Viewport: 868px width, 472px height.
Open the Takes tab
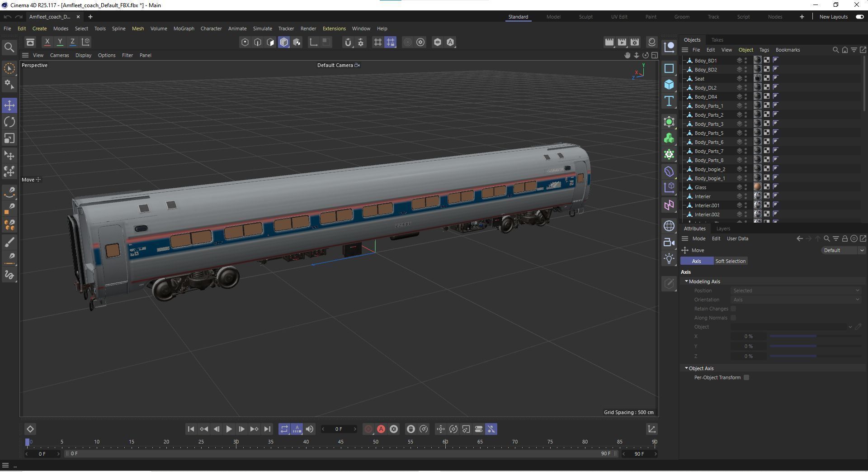[x=717, y=40]
